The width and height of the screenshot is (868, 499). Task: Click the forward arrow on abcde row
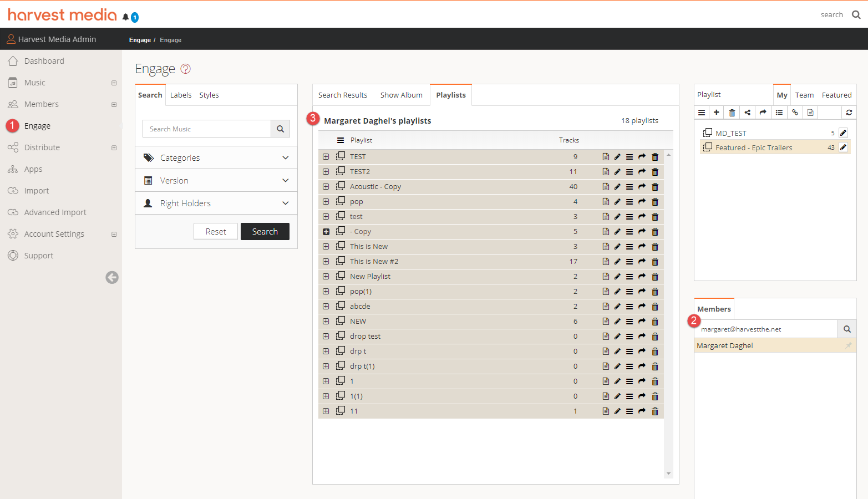coord(642,307)
